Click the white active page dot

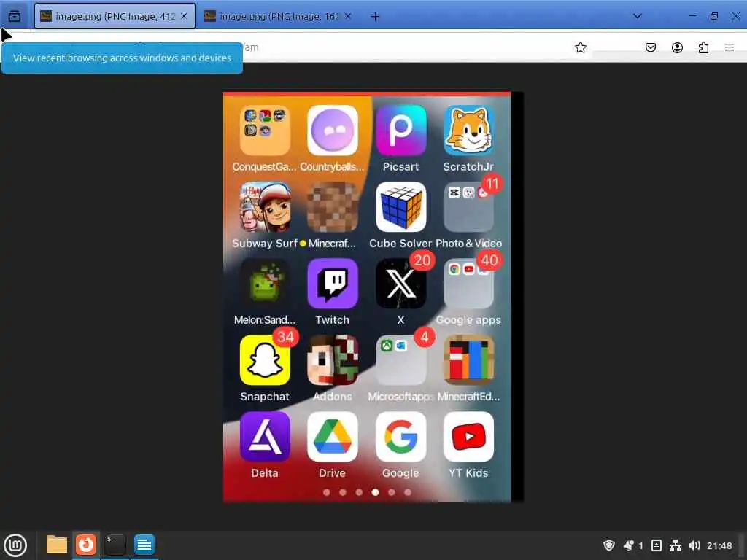point(376,492)
